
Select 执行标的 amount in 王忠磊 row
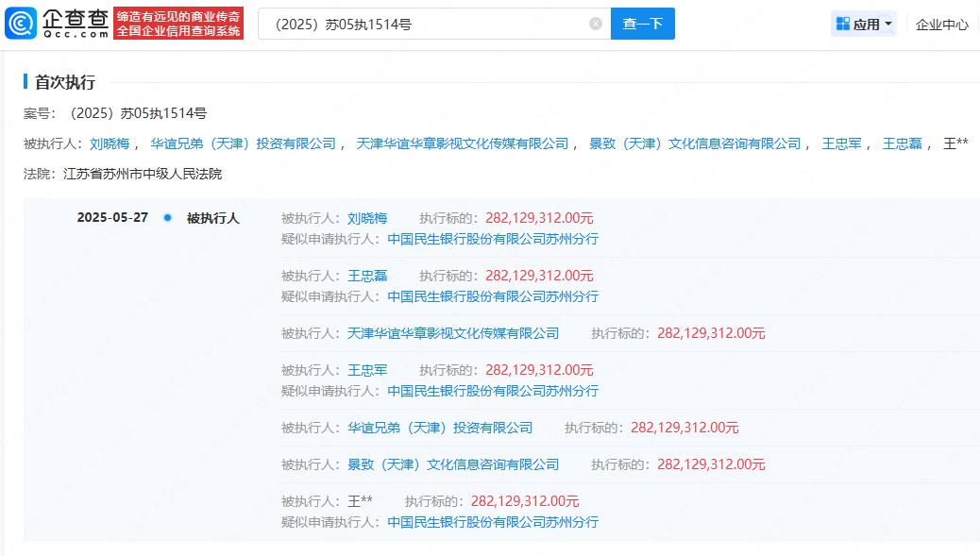(x=539, y=276)
